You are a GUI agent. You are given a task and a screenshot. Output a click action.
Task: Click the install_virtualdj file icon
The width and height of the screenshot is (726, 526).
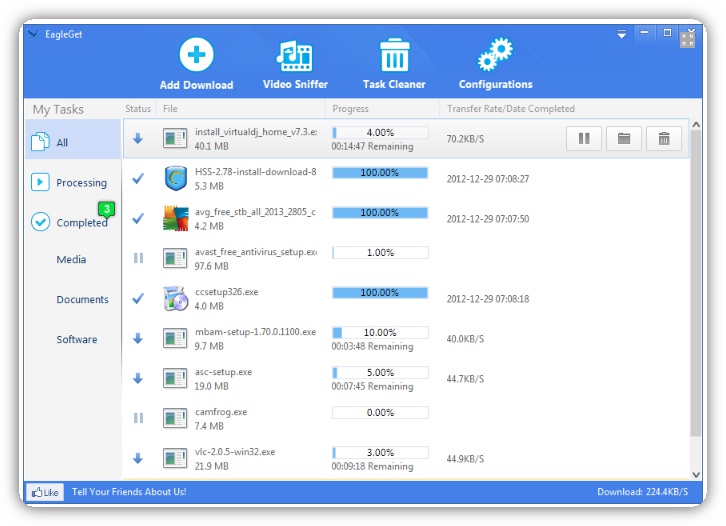pyautogui.click(x=175, y=138)
